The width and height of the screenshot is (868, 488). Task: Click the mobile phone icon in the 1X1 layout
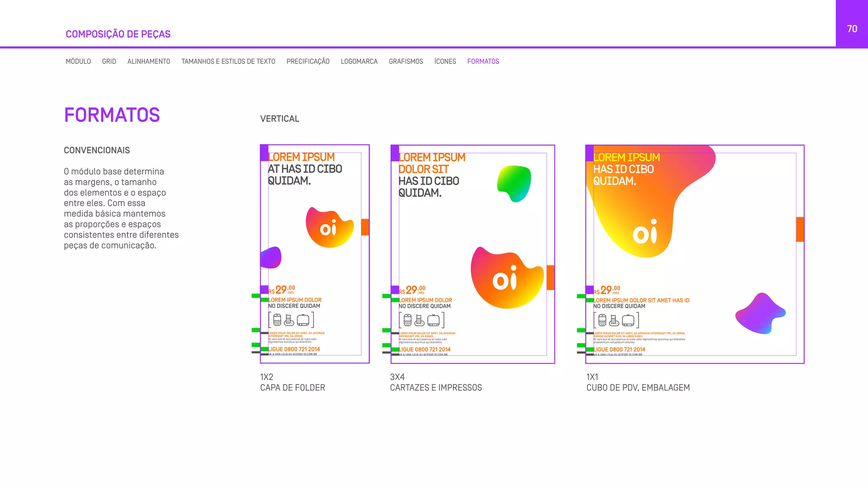point(602,321)
